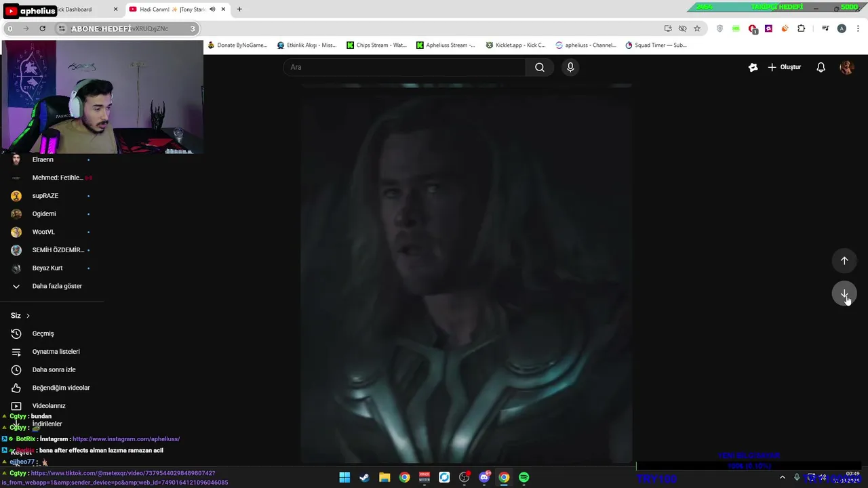This screenshot has width=868, height=488.
Task: Open the 'Donate ByNoGame...' bookmark
Action: (x=237, y=45)
